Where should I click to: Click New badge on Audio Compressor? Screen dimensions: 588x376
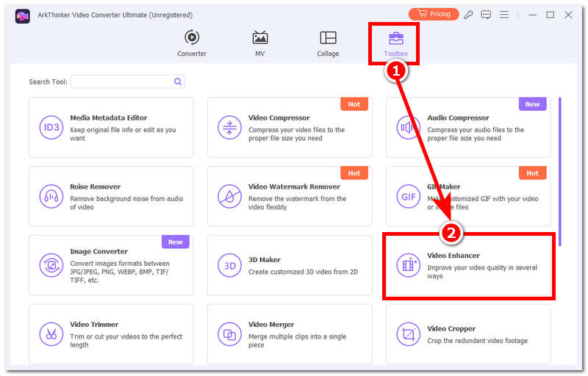coord(532,104)
